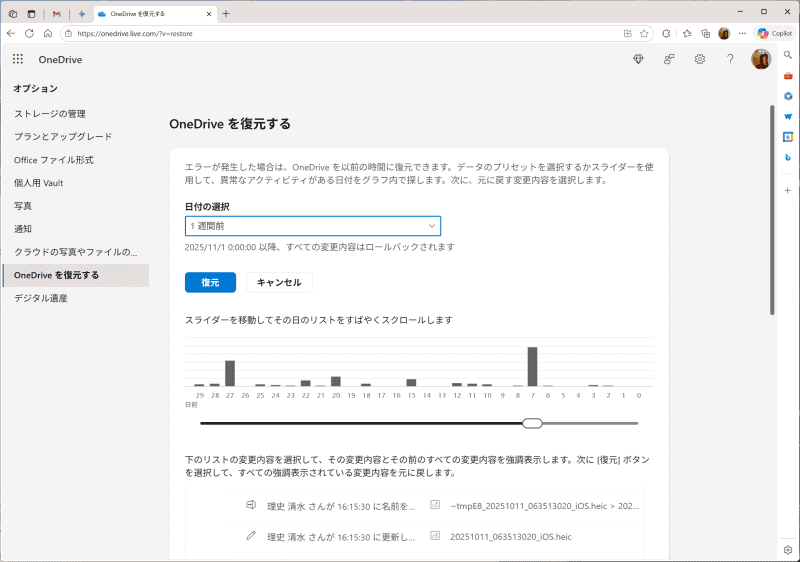Click the tall activity bar at day 7

click(x=532, y=366)
